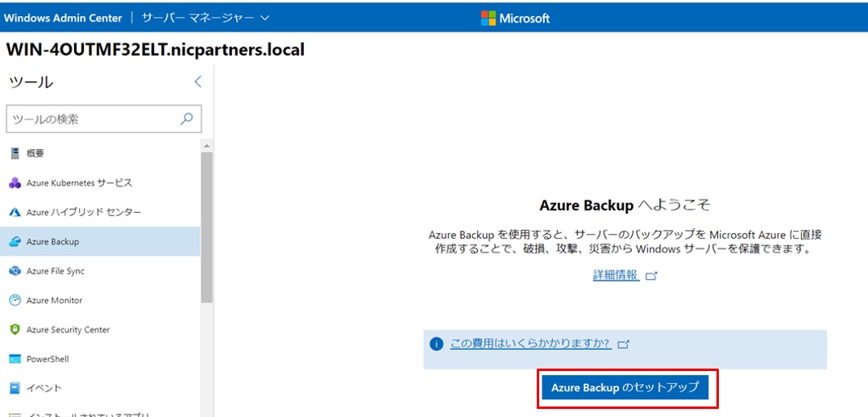The width and height of the screenshot is (868, 417).
Task: Click the tools list scrollbar thumb
Action: point(206,227)
